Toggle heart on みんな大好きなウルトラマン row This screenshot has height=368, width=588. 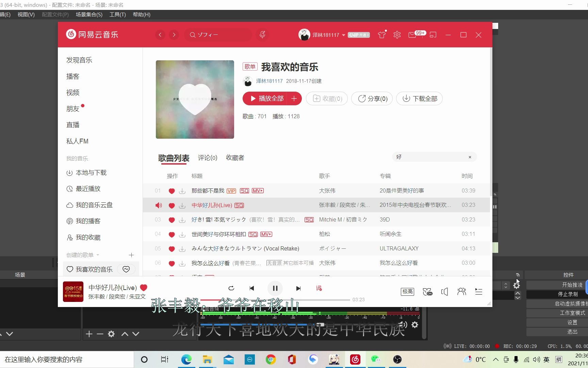click(x=171, y=249)
